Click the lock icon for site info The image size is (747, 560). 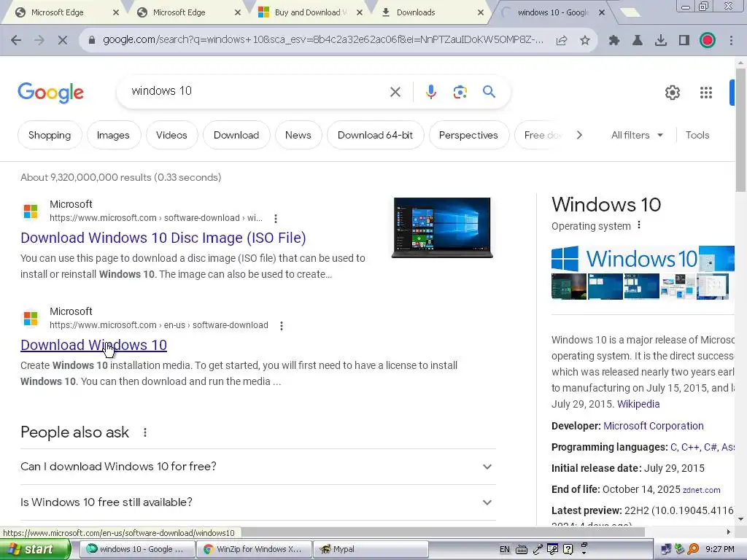click(92, 41)
